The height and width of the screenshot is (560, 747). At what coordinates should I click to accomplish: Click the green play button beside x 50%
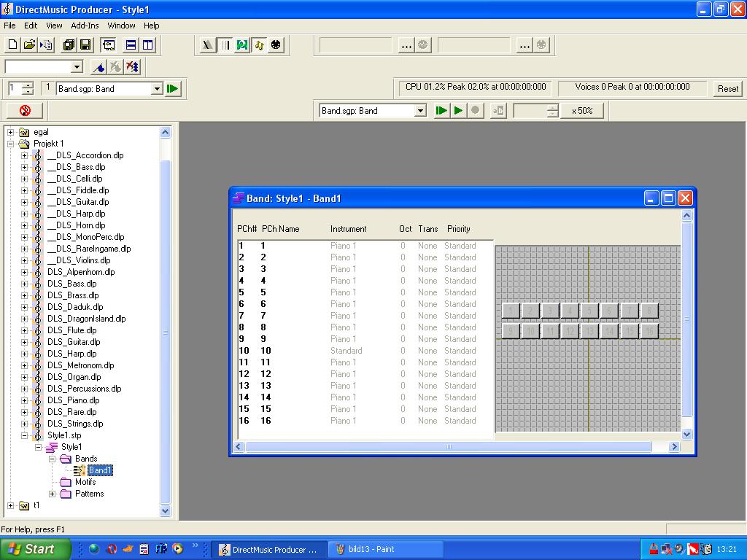[458, 111]
